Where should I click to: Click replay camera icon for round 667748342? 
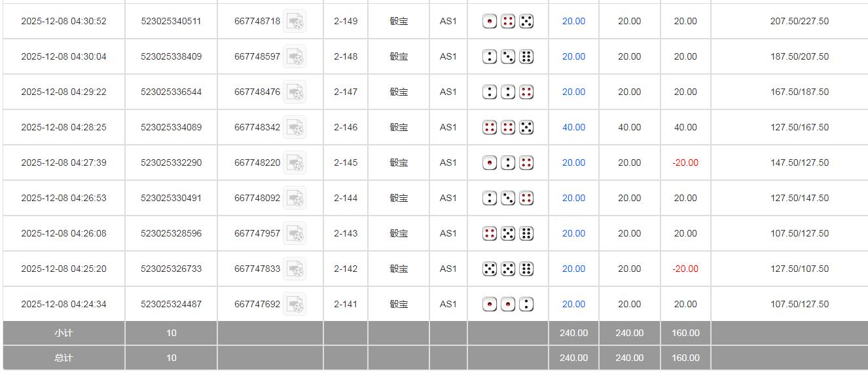pos(295,128)
